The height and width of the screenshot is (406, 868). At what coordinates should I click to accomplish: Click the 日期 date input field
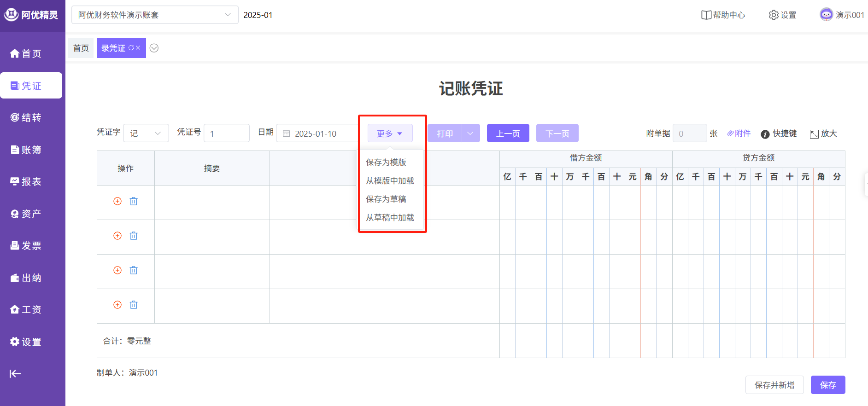pyautogui.click(x=318, y=133)
